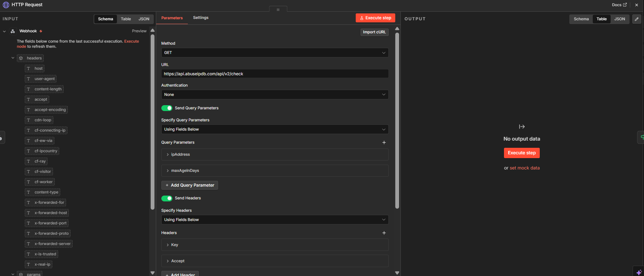
Task: Click the type icon beside cf-worker field
Action: point(29,182)
